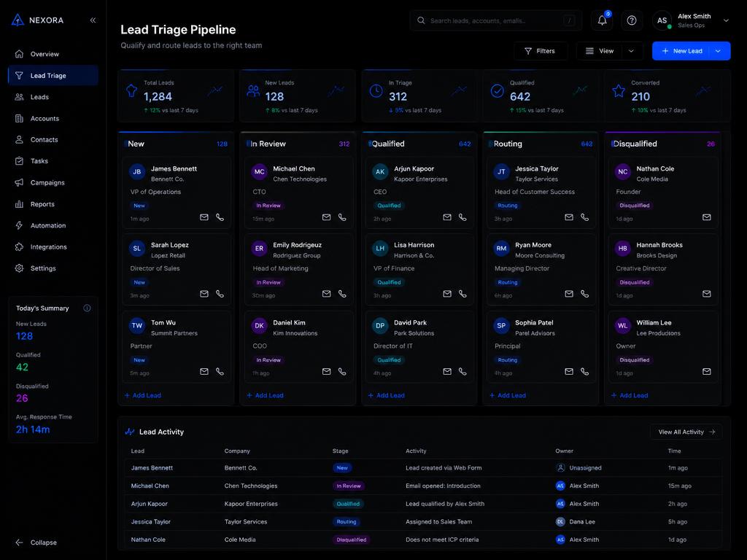
Task: Click the Nexora logo icon
Action: coord(18,20)
